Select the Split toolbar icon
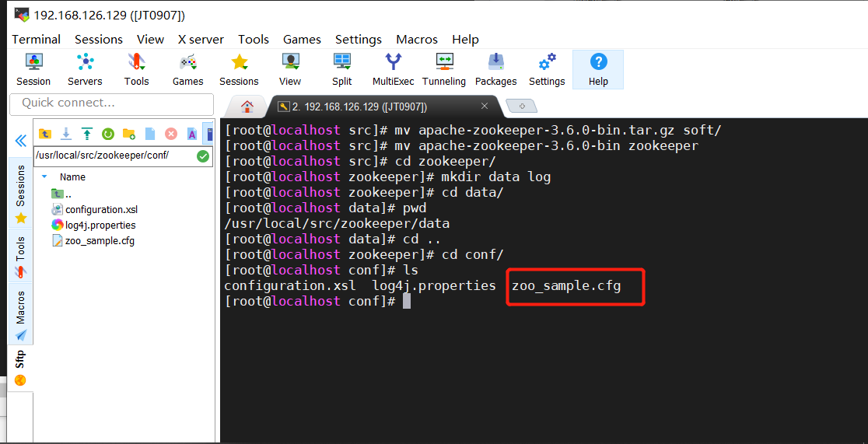 tap(341, 70)
